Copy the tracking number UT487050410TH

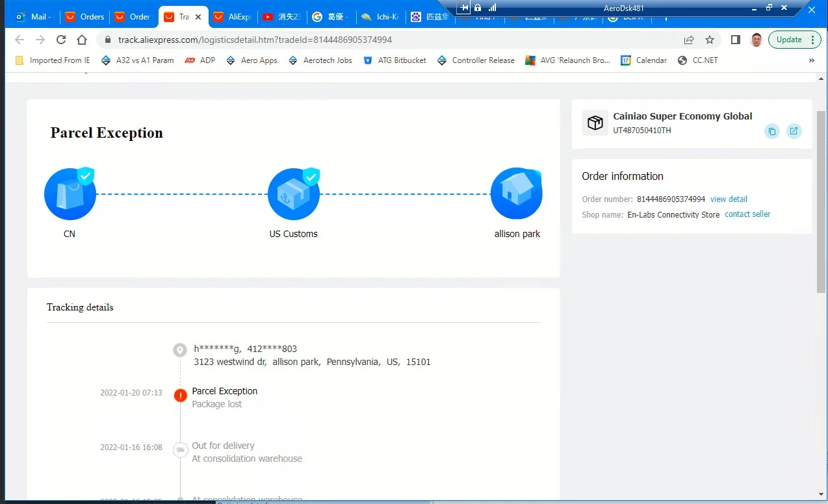(772, 131)
